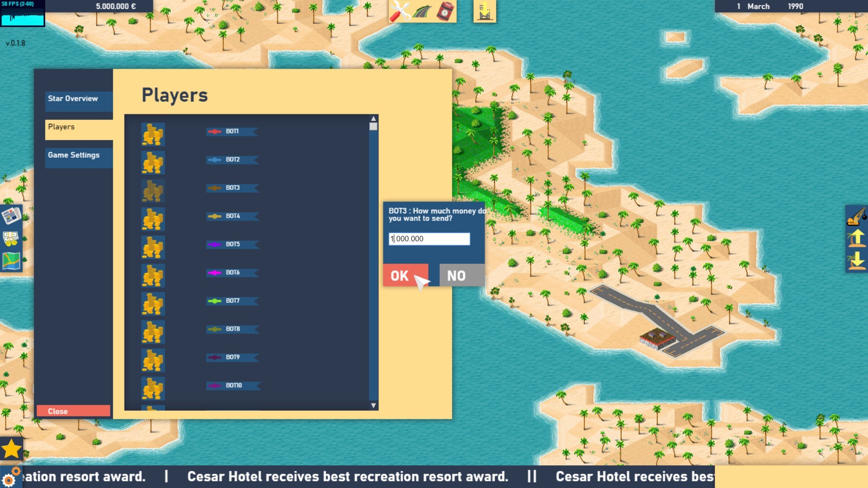Viewport: 868px width, 488px height.
Task: Confirm money transfer with OK
Action: point(405,275)
